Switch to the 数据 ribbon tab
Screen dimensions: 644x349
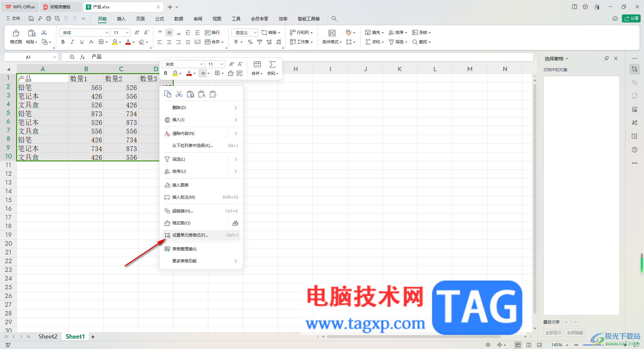click(179, 19)
